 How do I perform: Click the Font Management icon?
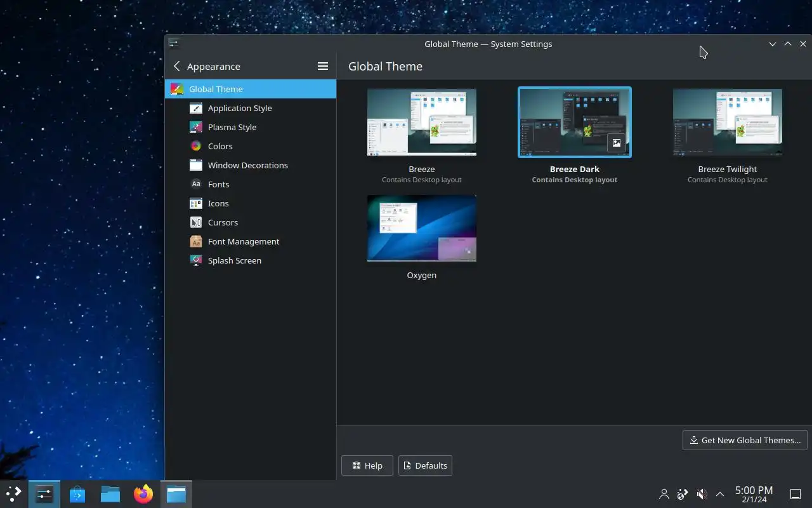coord(196,241)
